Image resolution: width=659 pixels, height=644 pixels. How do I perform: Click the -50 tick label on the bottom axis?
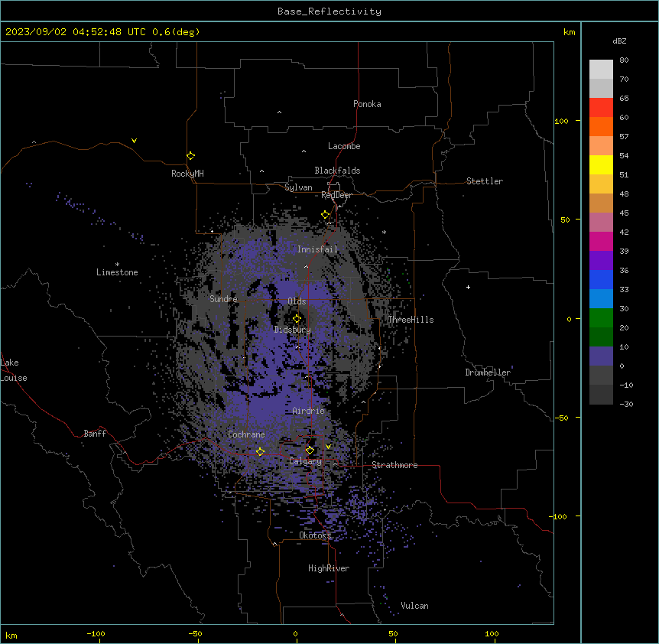(x=195, y=633)
